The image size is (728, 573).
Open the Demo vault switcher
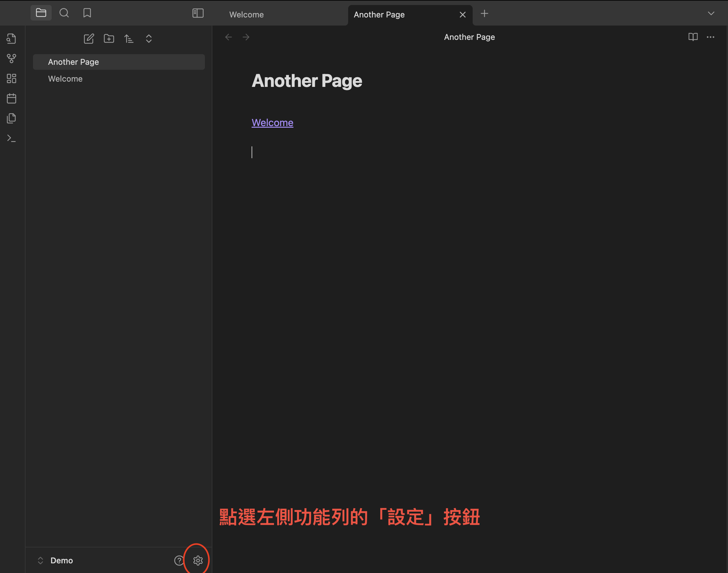(55, 561)
